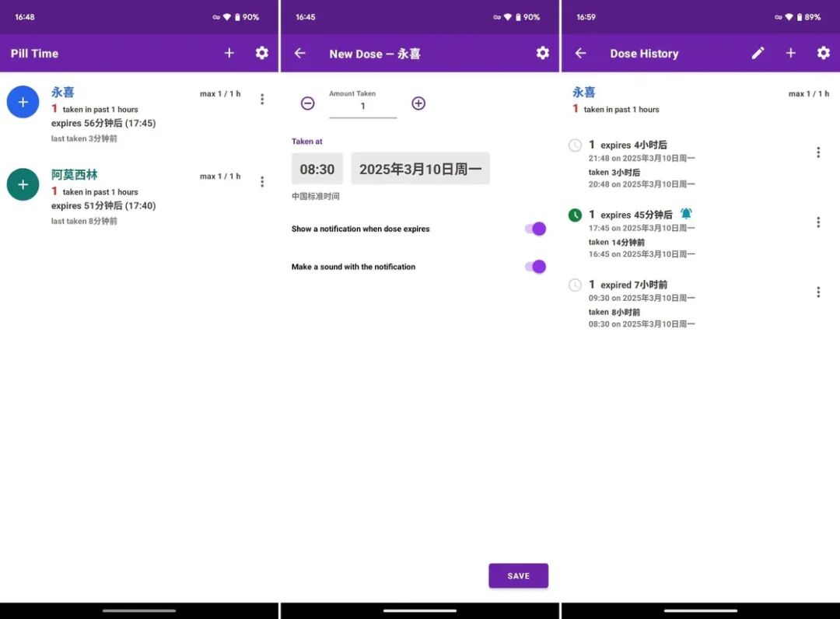The width and height of the screenshot is (840, 619).
Task: Decrease Amount Taken with minus icon
Action: click(307, 103)
